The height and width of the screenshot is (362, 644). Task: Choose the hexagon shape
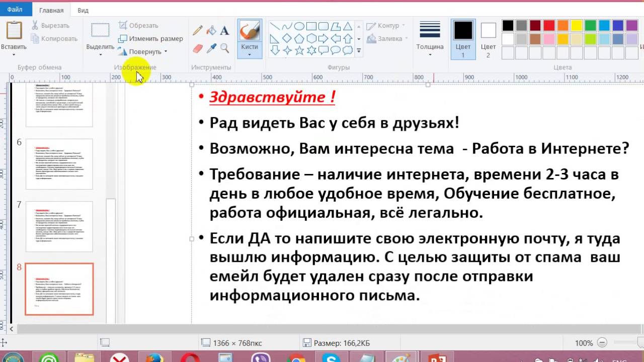311,39
